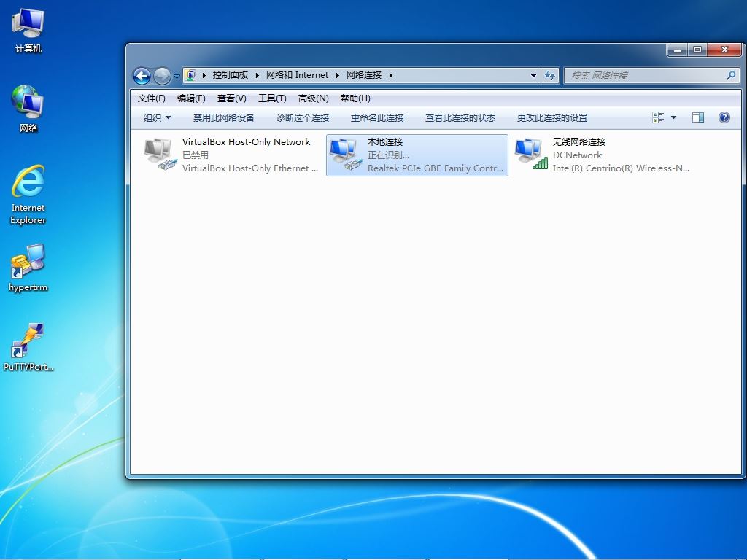Open the 查看(V) menu
747x560 pixels.
pos(231,98)
